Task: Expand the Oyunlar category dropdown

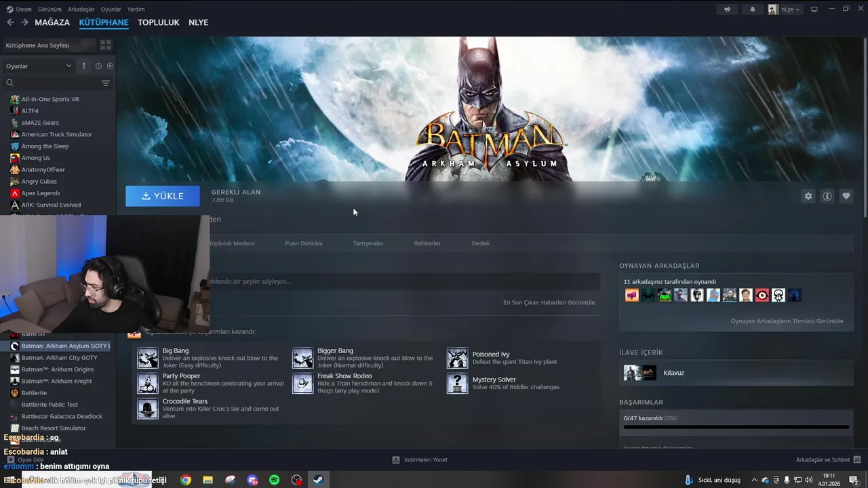Action: click(x=39, y=66)
